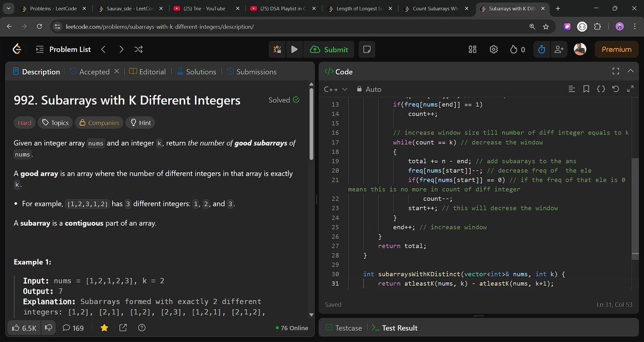Click the Premium button

(617, 49)
